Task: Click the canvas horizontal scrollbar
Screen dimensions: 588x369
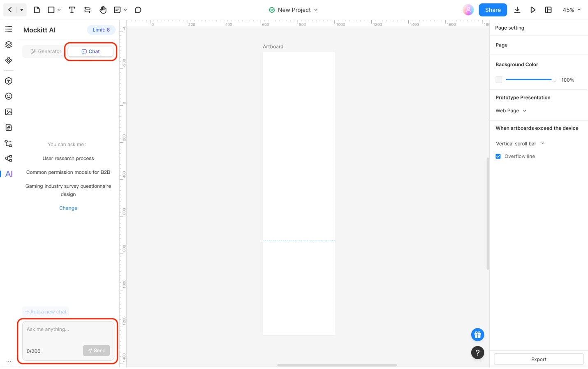Action: pos(337,365)
